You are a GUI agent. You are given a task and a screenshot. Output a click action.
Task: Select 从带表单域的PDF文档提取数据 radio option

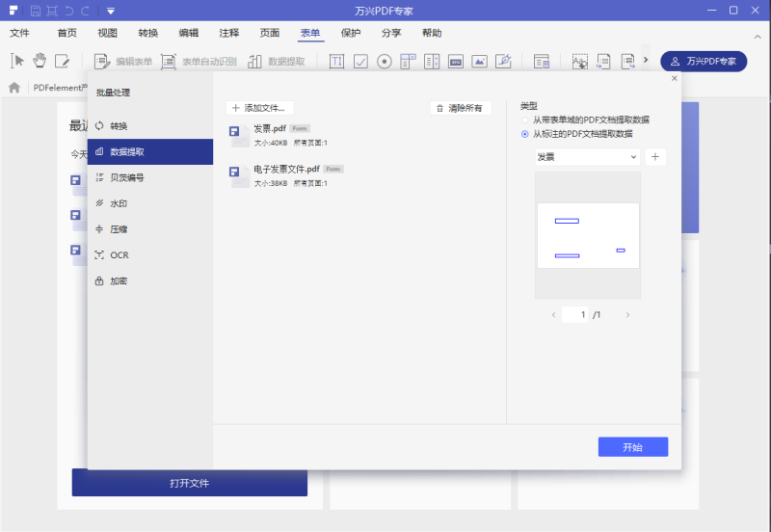coord(525,120)
